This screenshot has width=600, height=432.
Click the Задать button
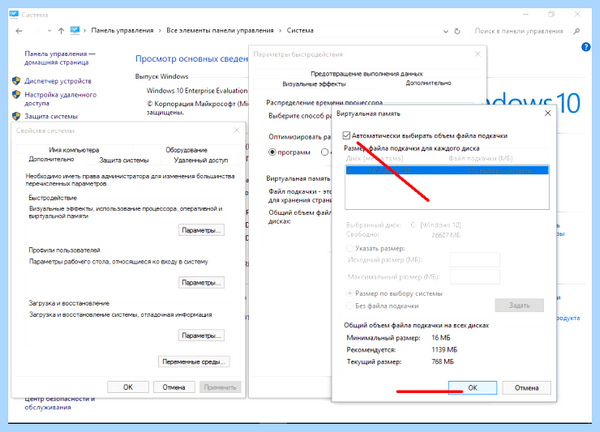pyautogui.click(x=519, y=305)
